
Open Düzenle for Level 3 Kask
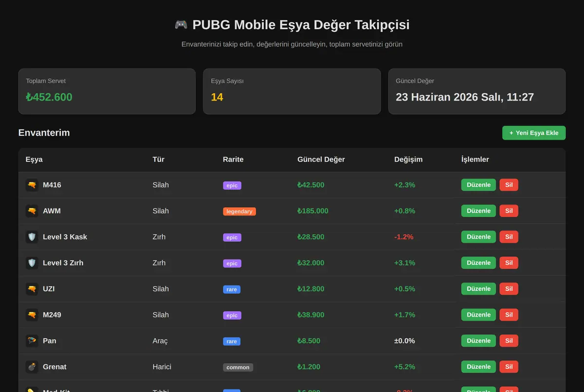pos(478,237)
